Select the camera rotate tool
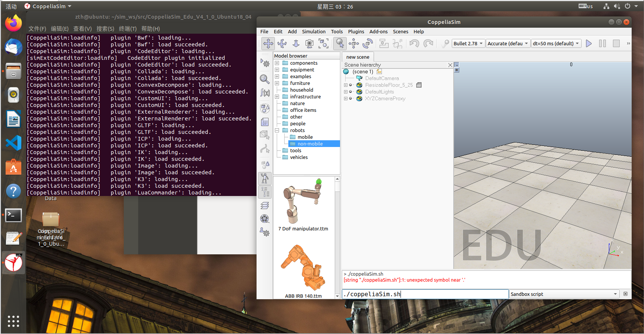Screen dimensions: 644x334 click(282, 43)
